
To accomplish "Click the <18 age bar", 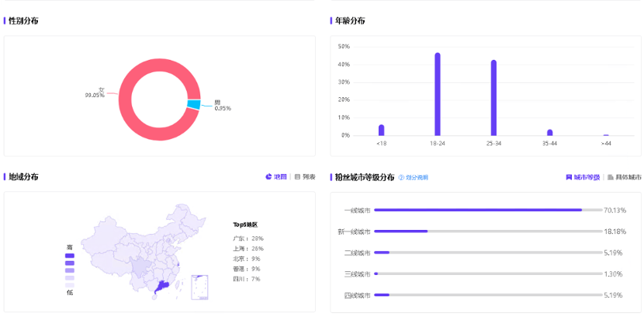I will pyautogui.click(x=381, y=130).
